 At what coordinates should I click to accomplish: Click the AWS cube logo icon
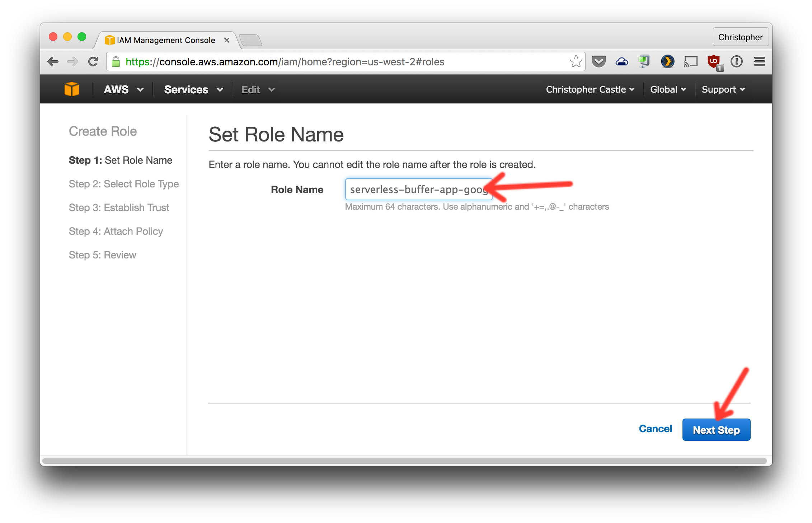coord(71,89)
